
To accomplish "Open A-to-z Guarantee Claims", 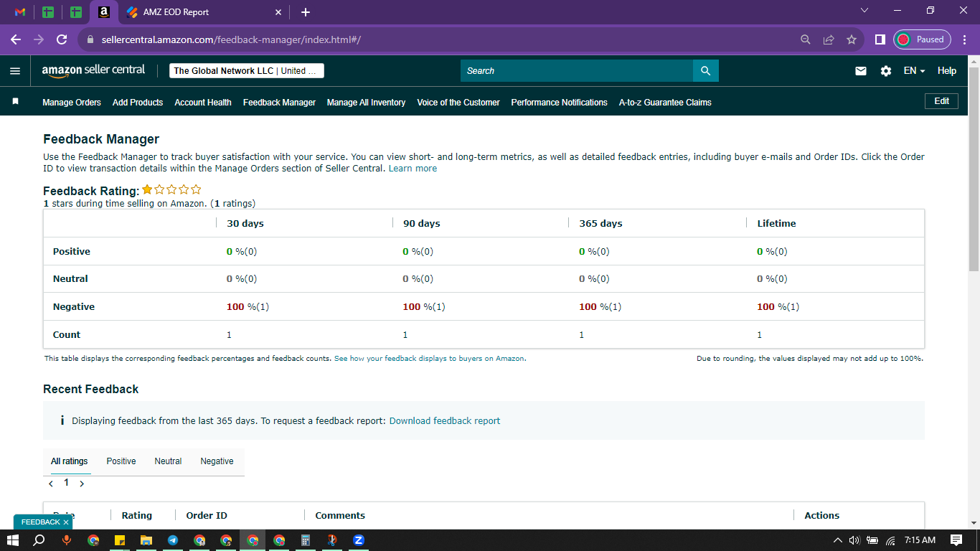I will pos(665,103).
